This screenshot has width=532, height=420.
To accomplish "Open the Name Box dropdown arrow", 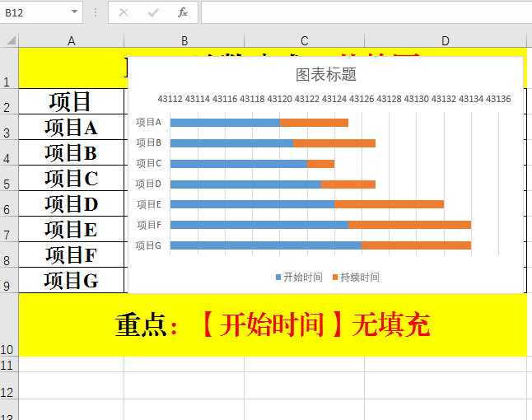I will (x=75, y=12).
